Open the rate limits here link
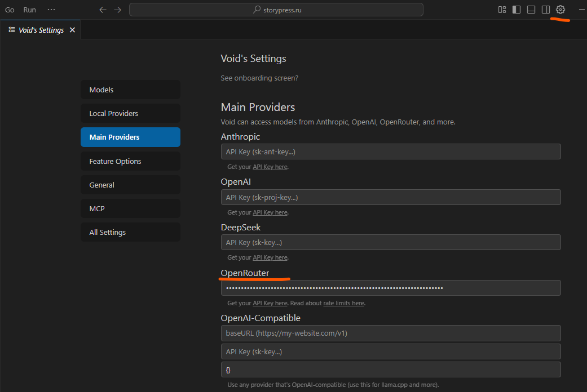Screen dimensions: 587x392 (x=343, y=303)
